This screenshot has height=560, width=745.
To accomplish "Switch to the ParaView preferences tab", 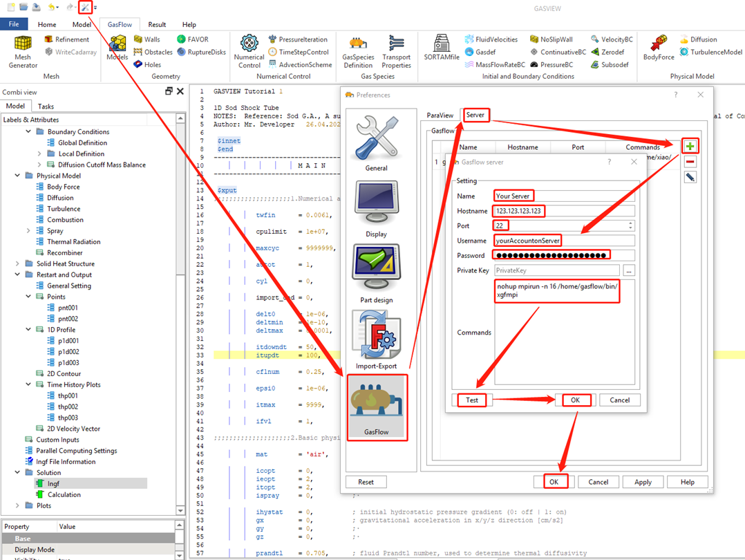I will click(440, 115).
